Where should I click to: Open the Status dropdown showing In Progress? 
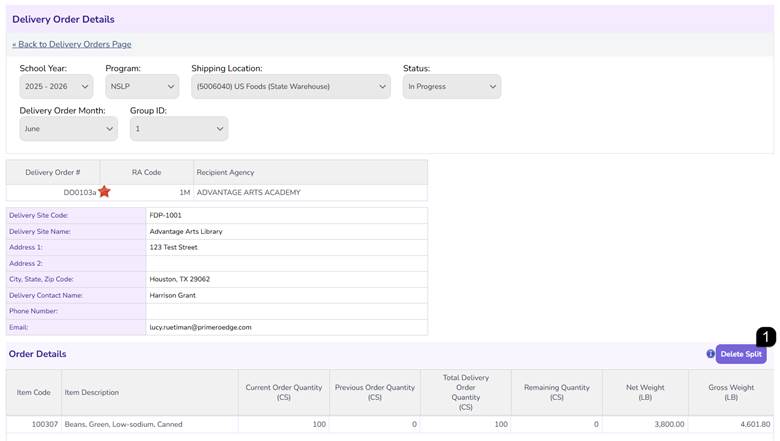pyautogui.click(x=452, y=87)
